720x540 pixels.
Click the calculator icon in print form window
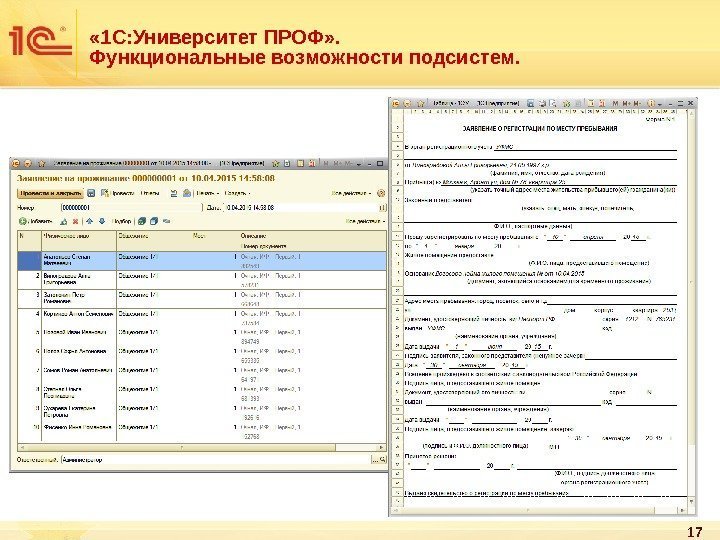tap(591, 103)
